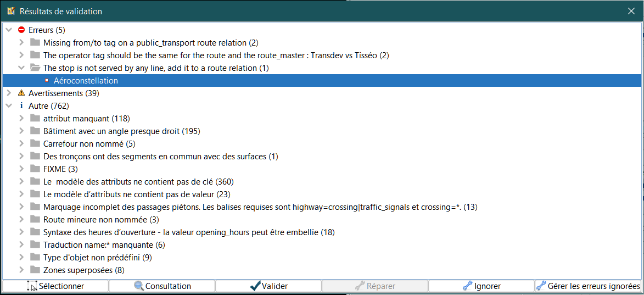Expand the Avertissements category
Screen dimensions: 644x295
click(9, 93)
